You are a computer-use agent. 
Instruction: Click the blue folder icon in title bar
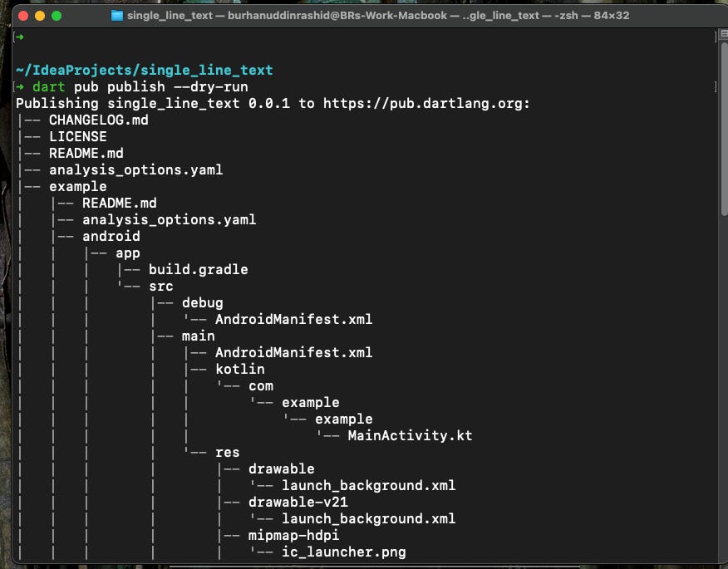point(117,16)
